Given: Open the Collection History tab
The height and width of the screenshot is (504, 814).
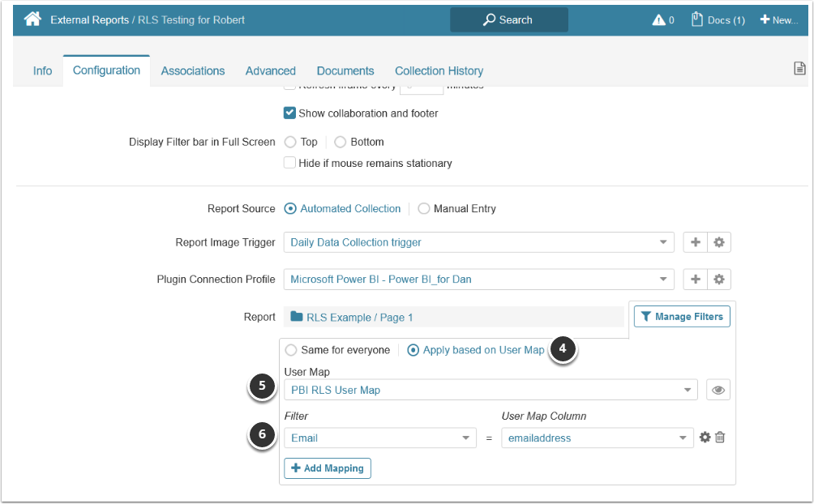Looking at the screenshot, I should pos(439,70).
